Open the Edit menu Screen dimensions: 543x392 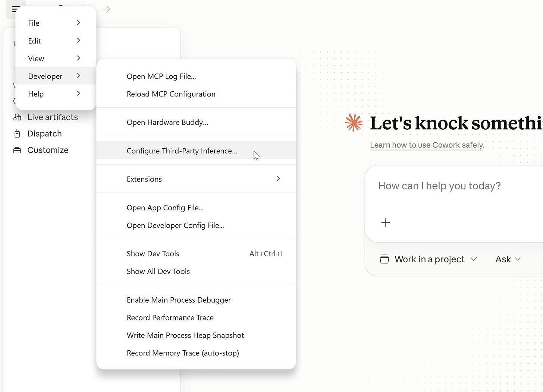tap(34, 41)
